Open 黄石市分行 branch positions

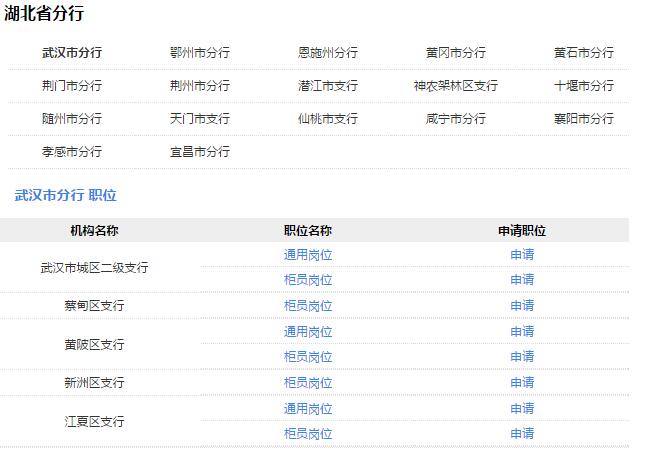584,53
